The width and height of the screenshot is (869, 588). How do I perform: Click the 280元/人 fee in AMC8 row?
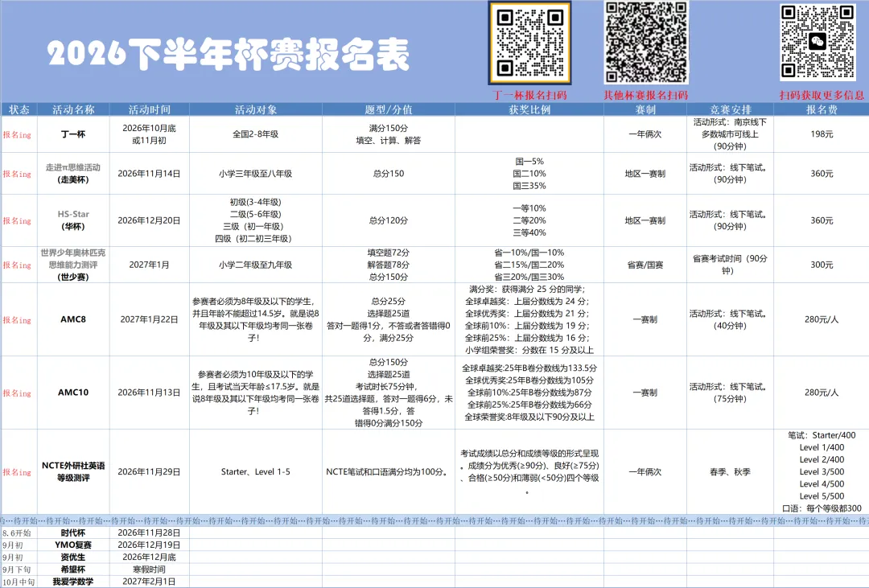point(822,319)
